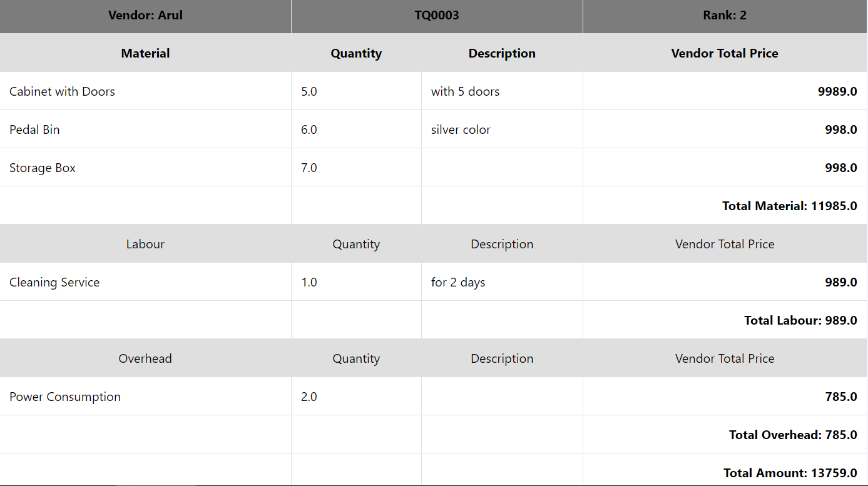The height and width of the screenshot is (486, 868).
Task: Click the 9989.0 vendor price
Action: point(837,92)
